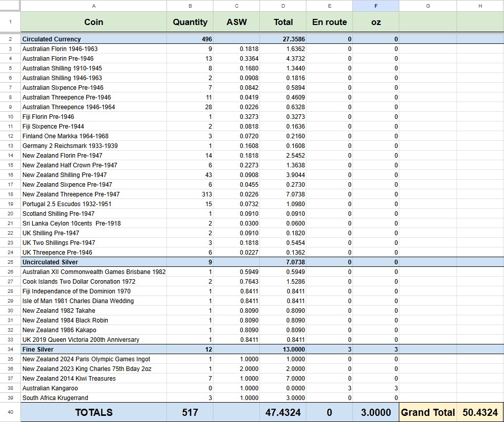The width and height of the screenshot is (504, 422).
Task: Select ASW 0.7643 cell
Action: pyautogui.click(x=236, y=281)
